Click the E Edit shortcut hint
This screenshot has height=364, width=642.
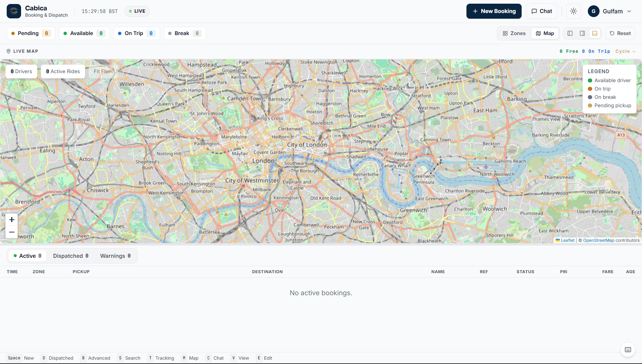point(264,358)
